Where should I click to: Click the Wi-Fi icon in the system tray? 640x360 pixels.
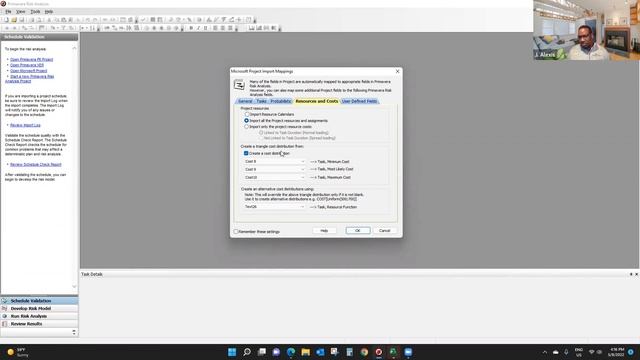(x=591, y=352)
